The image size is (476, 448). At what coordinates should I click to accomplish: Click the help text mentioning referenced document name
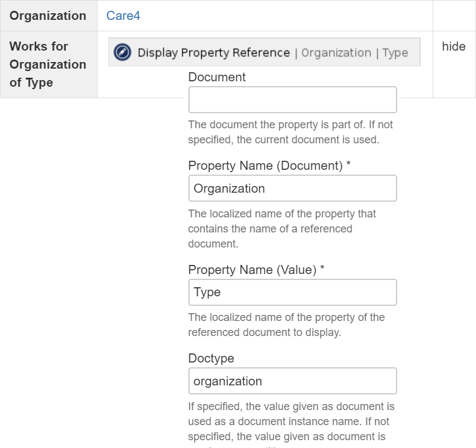pyautogui.click(x=283, y=229)
